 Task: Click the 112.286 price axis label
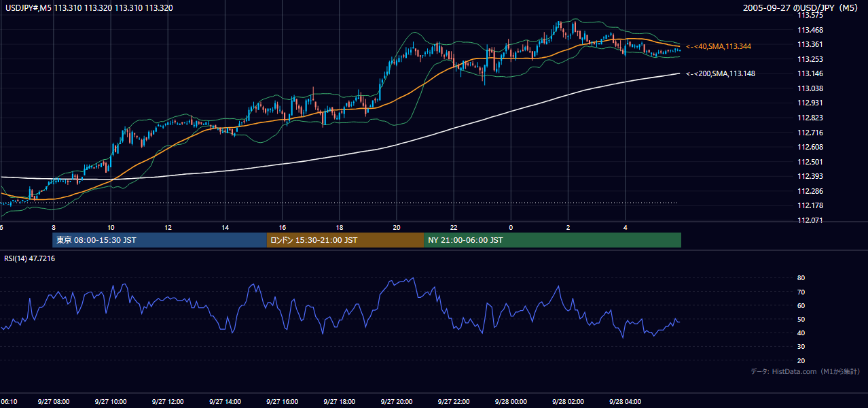click(x=810, y=191)
